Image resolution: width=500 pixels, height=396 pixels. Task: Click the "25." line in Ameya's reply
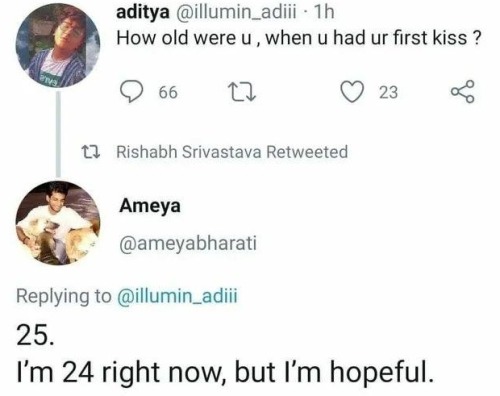coord(34,335)
